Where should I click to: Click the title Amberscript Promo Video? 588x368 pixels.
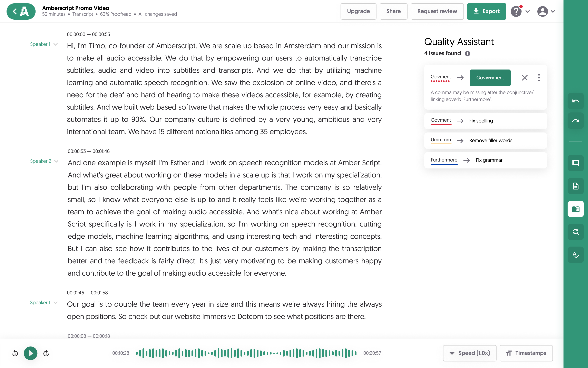76,8
